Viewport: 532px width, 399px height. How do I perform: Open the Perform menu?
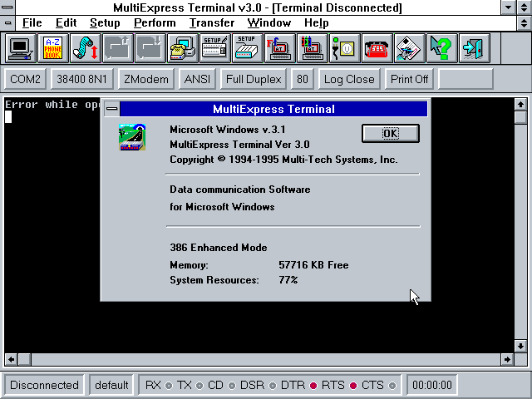155,22
